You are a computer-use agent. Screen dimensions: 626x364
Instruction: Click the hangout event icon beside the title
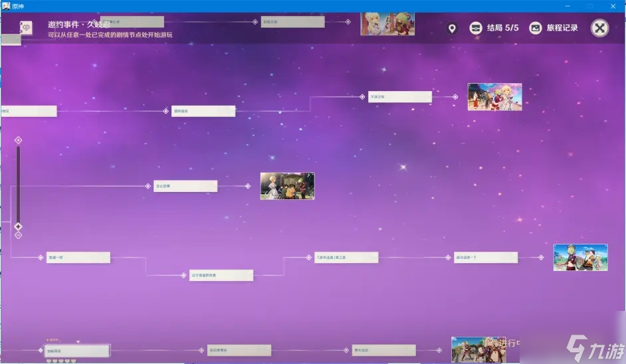pyautogui.click(x=26, y=28)
